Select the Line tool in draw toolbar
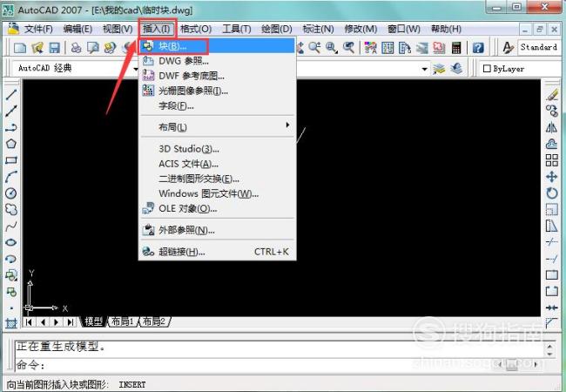 click(11, 95)
